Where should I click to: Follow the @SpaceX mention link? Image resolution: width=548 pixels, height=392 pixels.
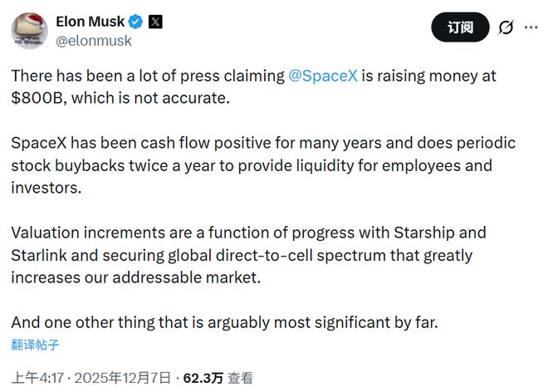323,76
